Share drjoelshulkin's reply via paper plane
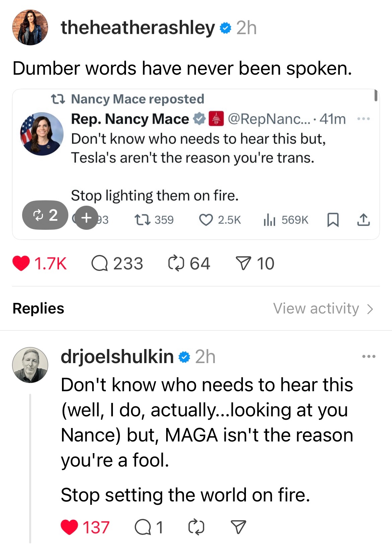392x550 pixels. pyautogui.click(x=238, y=527)
